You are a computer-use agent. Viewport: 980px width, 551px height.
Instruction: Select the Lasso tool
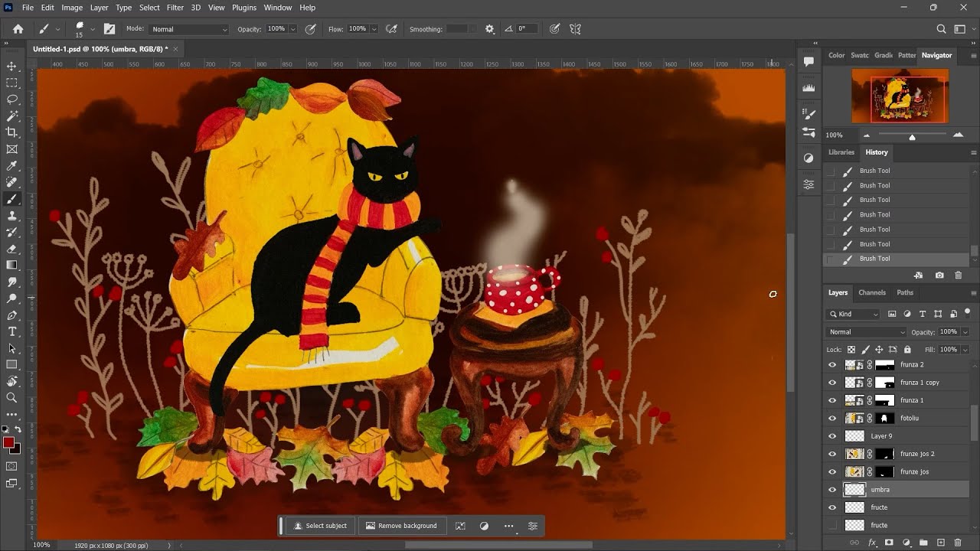click(11, 99)
